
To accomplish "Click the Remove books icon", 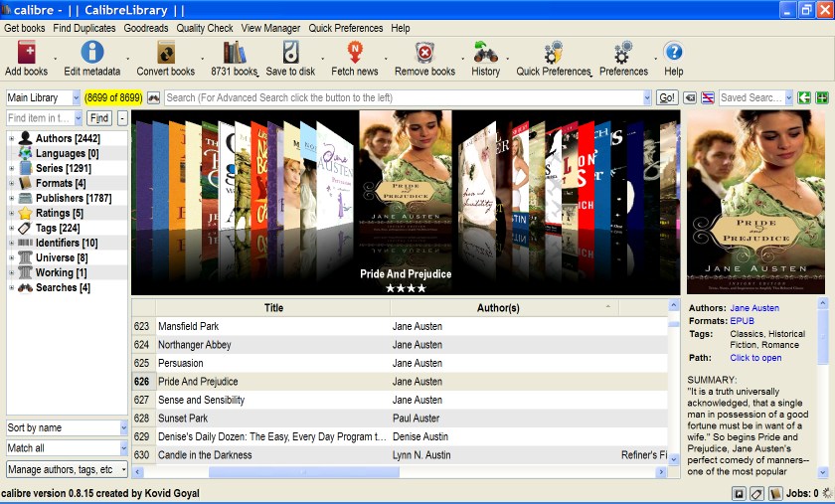I will (x=425, y=53).
